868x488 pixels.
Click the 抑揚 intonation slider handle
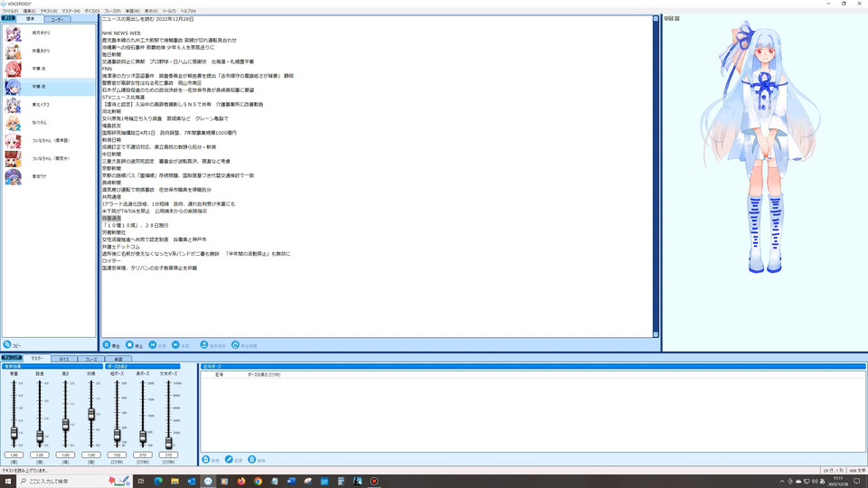coord(91,414)
